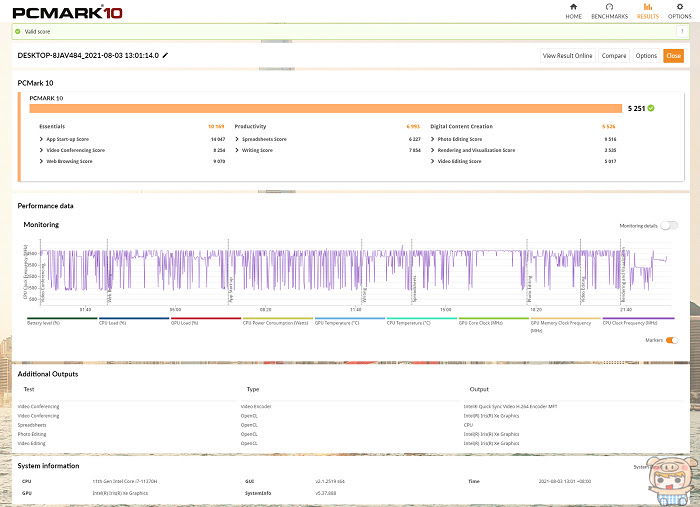Viewport: 700px width, 507px height.
Task: Click the orange Close button
Action: (673, 55)
